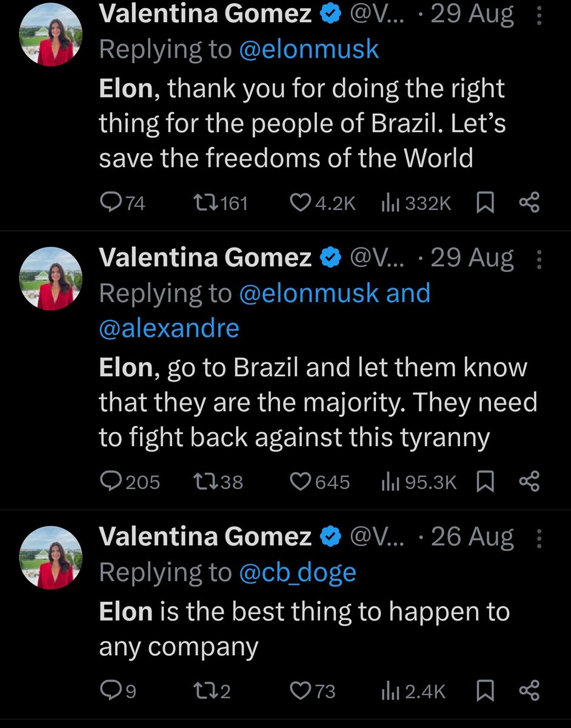The image size is (571, 728).
Task: Open overflow menu on second 29 Aug tweet
Action: [x=539, y=260]
